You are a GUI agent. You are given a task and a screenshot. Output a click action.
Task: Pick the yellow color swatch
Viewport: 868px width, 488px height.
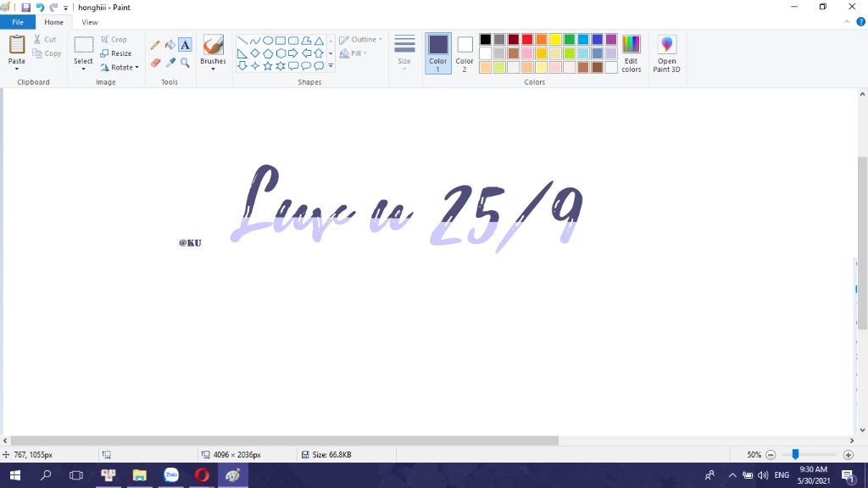coord(555,39)
